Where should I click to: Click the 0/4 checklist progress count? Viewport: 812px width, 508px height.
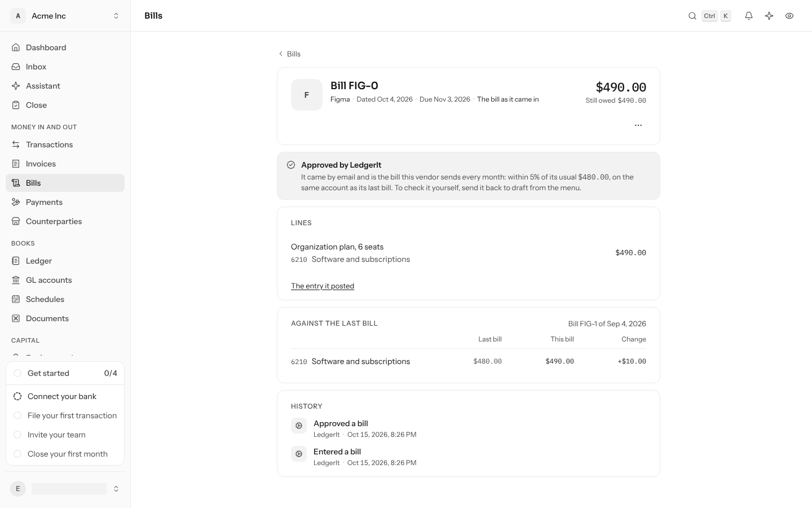[111, 373]
